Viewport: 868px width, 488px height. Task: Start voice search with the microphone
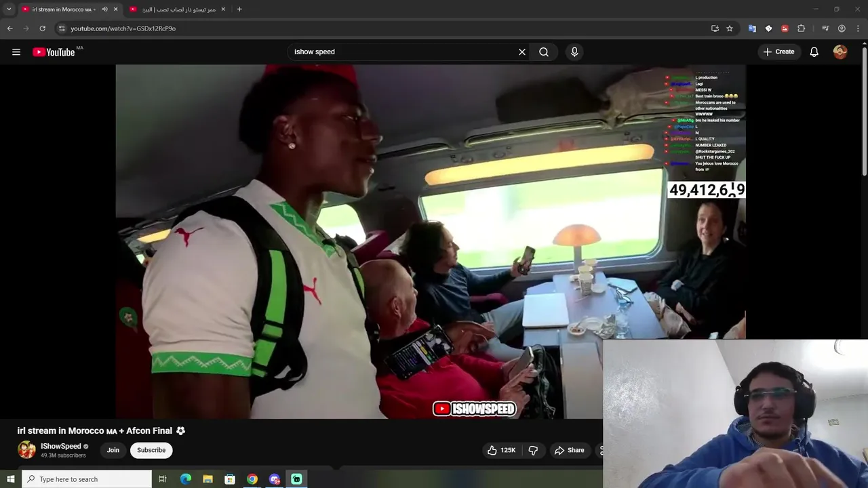pos(574,52)
